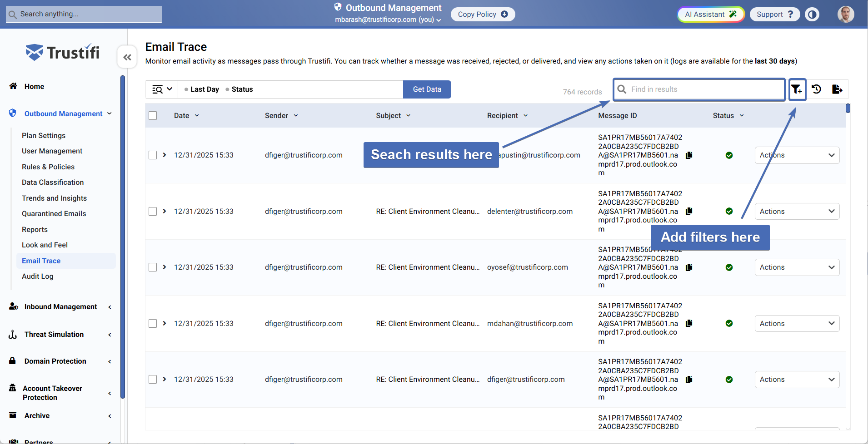Open the AI Assistant
This screenshot has height=444, width=868.
[711, 15]
